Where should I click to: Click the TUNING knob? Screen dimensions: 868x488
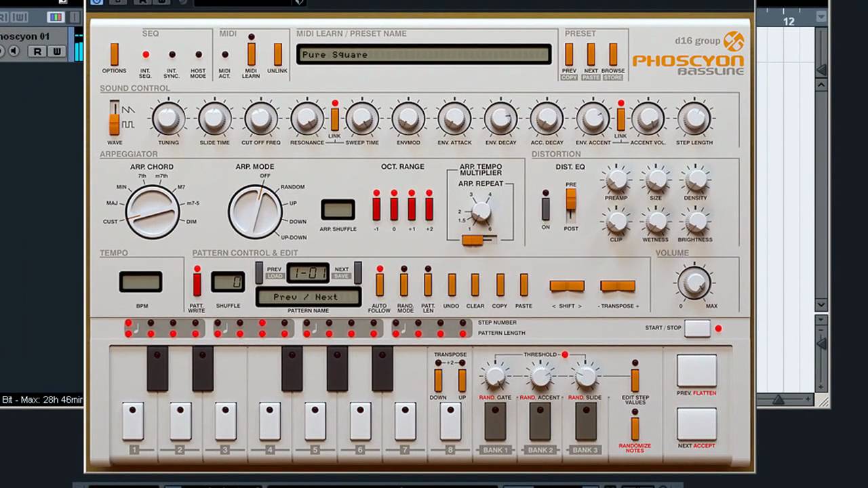coord(168,118)
